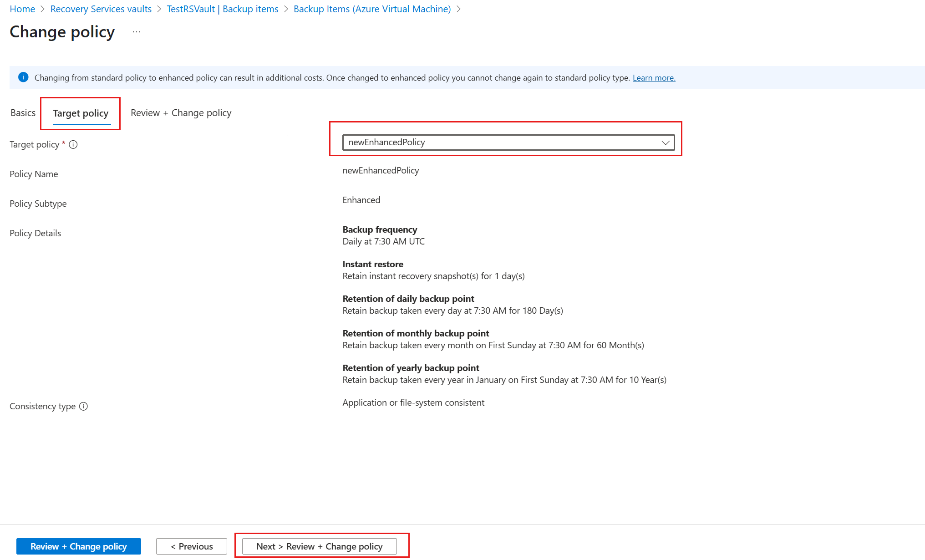Image resolution: width=925 pixels, height=560 pixels.
Task: Open Recovery Services vaults breadcrumb link
Action: coord(101,9)
